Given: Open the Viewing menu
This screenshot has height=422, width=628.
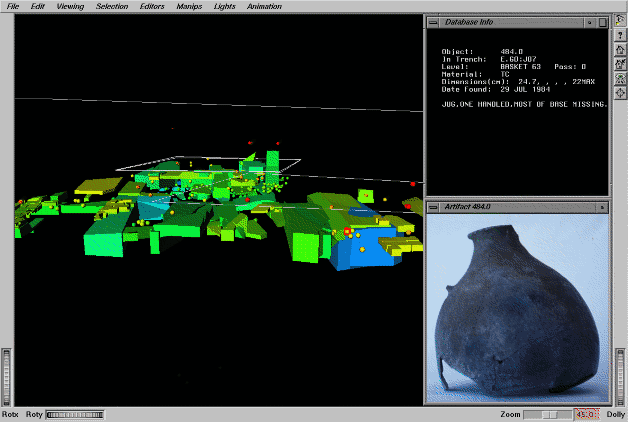Looking at the screenshot, I should pos(70,6).
